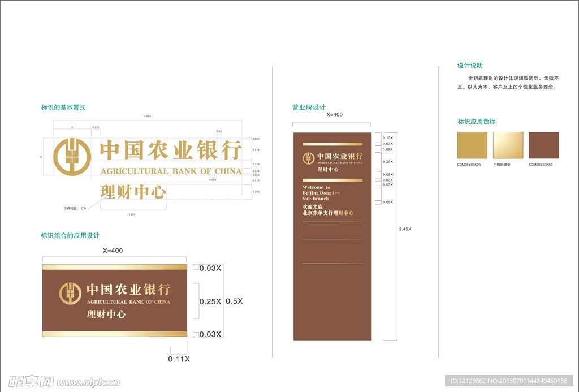Select the gold C0M25Y65K25 color swatch
Image resolution: width=579 pixels, height=392 pixels.
tap(472, 145)
